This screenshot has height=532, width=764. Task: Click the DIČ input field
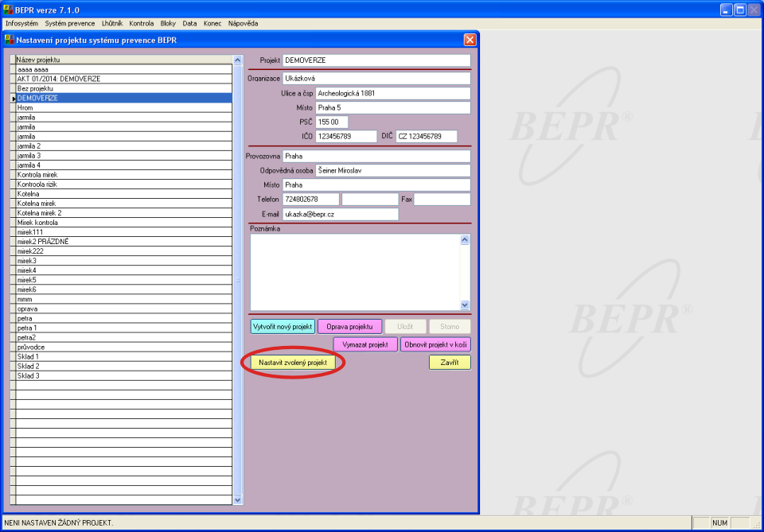(x=427, y=137)
